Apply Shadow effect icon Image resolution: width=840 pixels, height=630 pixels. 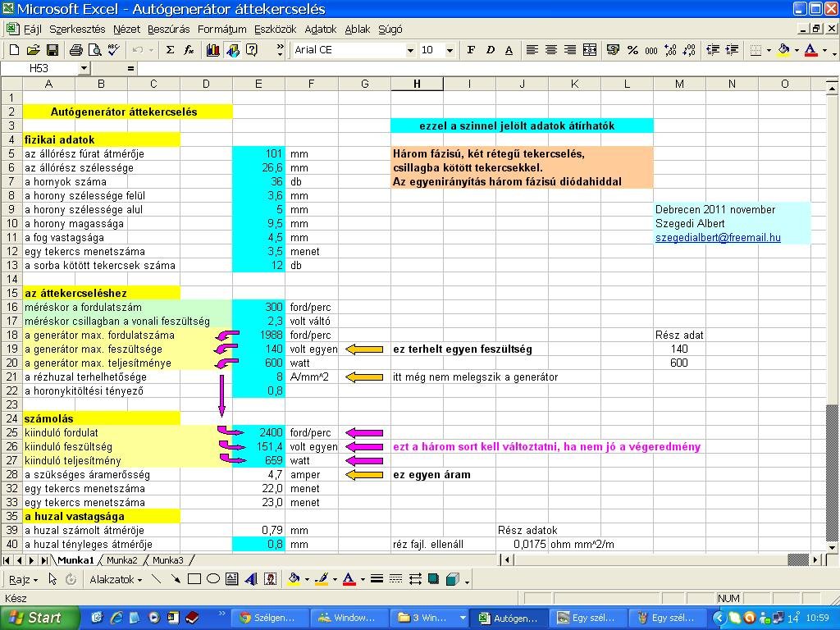(433, 579)
